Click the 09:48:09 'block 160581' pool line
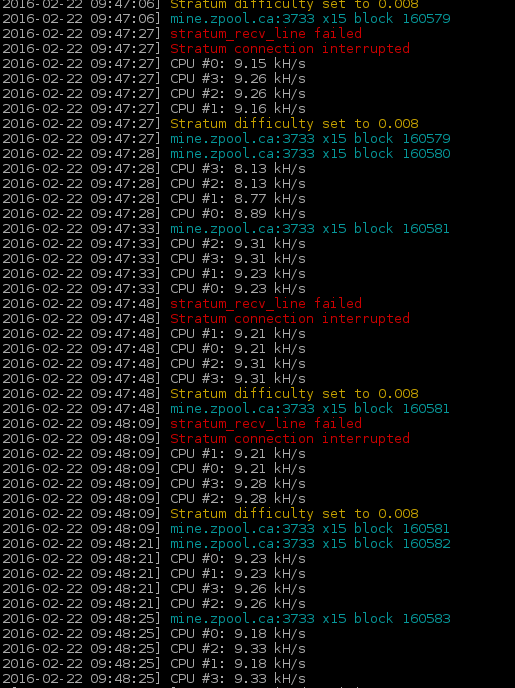This screenshot has height=688, width=515. [x=310, y=529]
